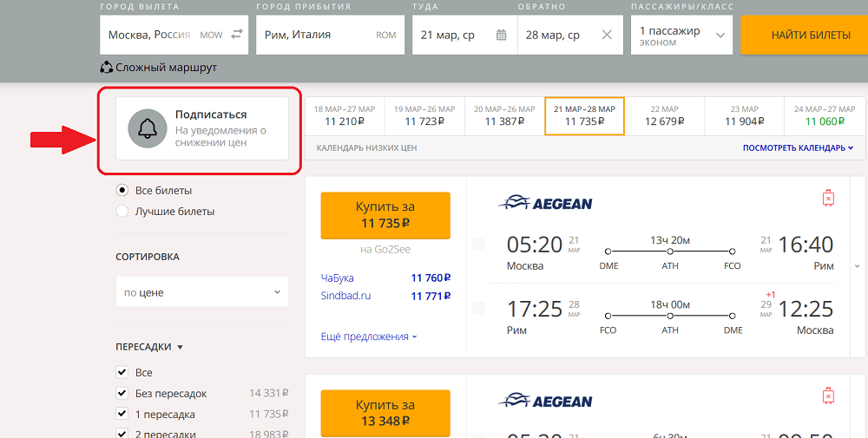Viewport: 868px width, 438px height.
Task: Click departure date field '21 мар, ср'
Action: (465, 35)
